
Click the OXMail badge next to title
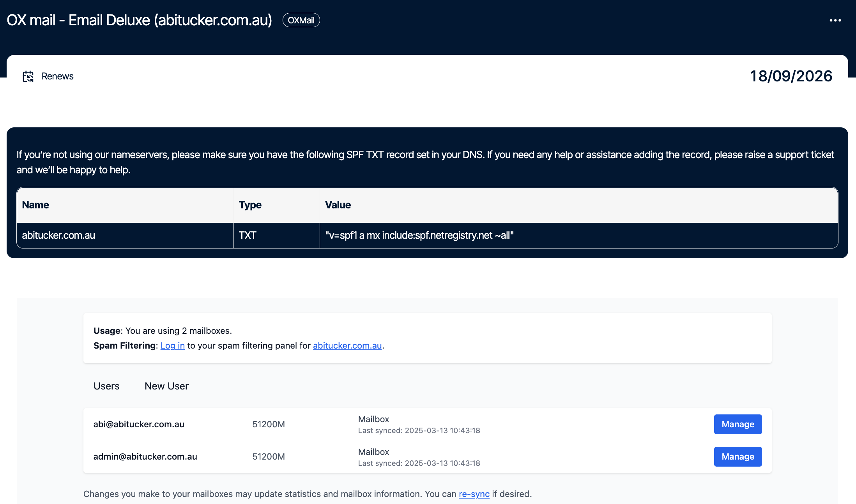(301, 20)
